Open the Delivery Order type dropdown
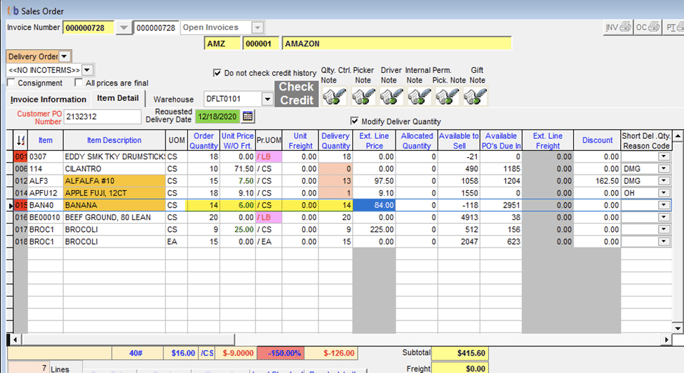Image resolution: width=684 pixels, height=373 pixels. 65,56
